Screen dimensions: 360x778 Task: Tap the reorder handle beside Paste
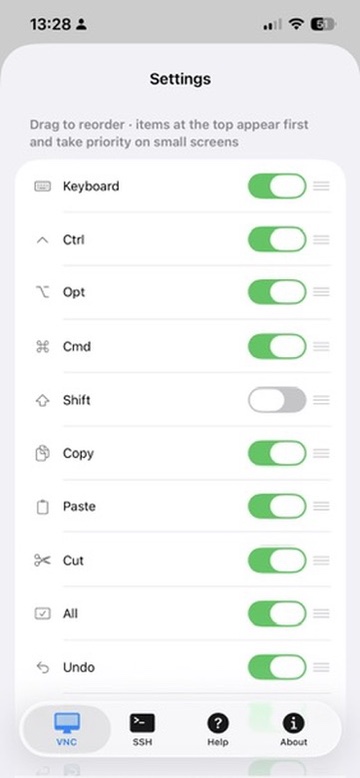(x=321, y=507)
